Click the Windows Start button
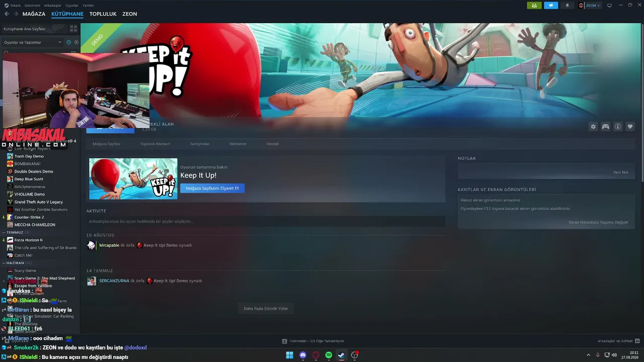 [x=290, y=355]
